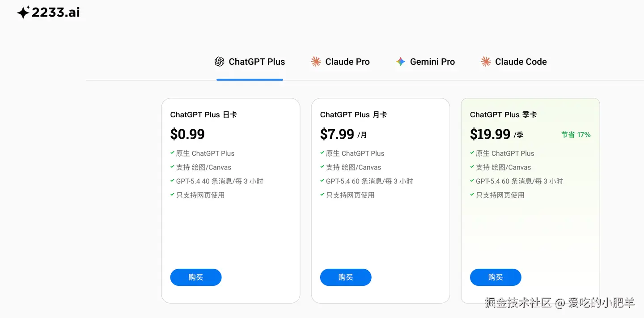
Task: Click the Gemini Pro star icon
Action: point(401,62)
